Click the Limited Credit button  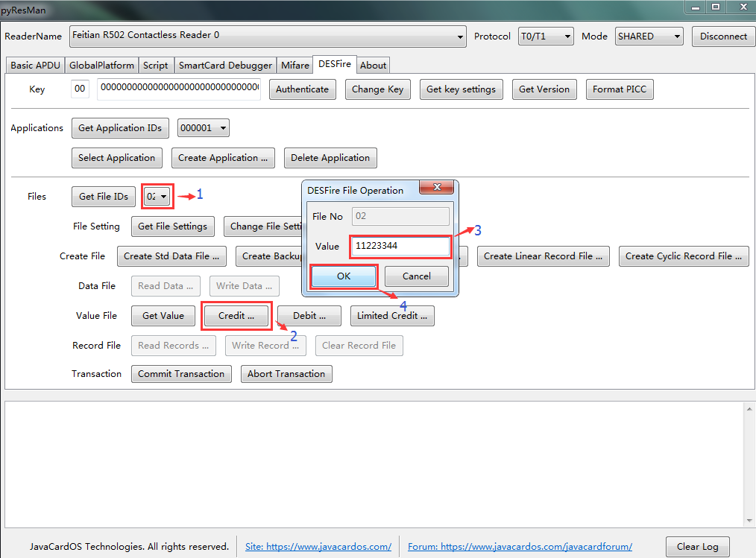(392, 316)
